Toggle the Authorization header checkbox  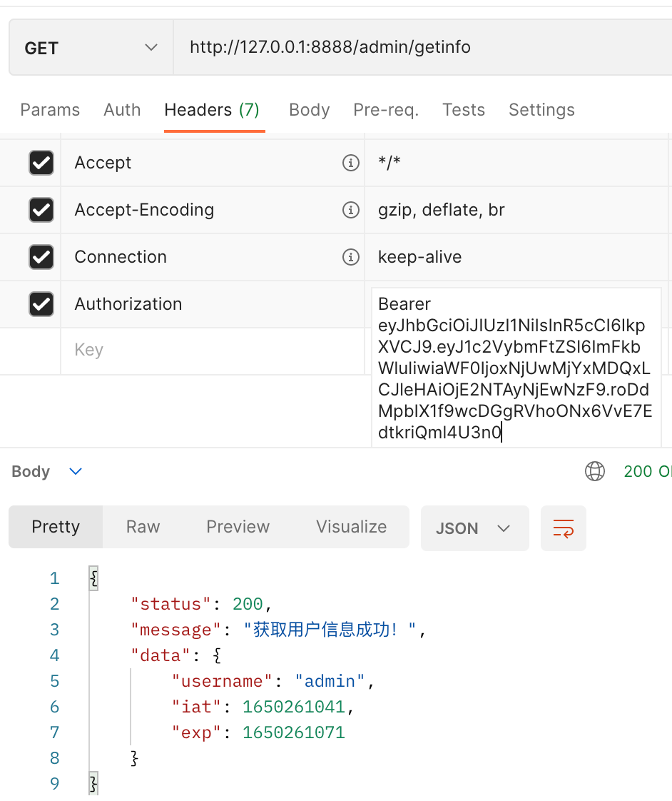41,304
